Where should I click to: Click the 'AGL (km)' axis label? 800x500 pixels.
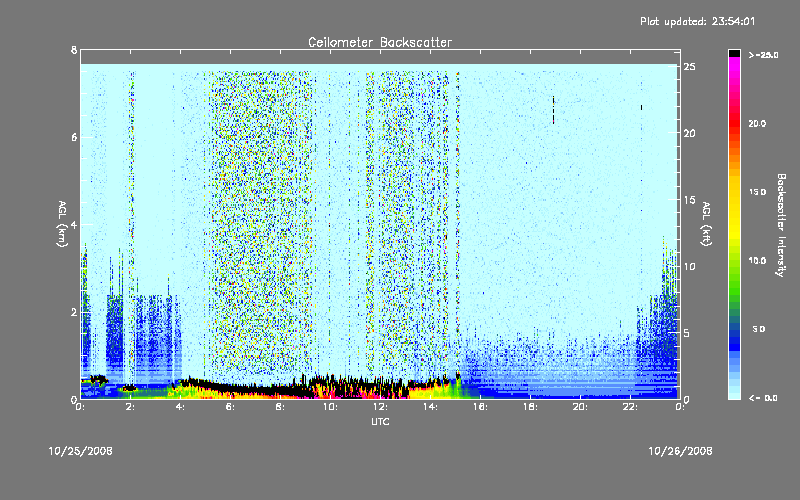click(x=62, y=224)
